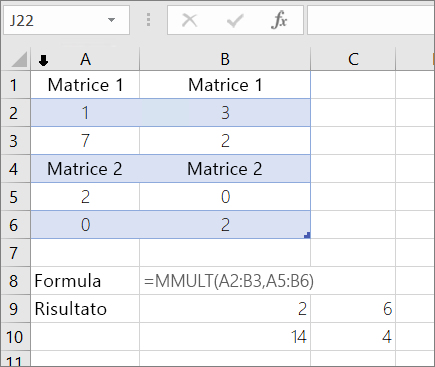Click the formula bar vertical dots handle
The image size is (435, 367).
148,20
